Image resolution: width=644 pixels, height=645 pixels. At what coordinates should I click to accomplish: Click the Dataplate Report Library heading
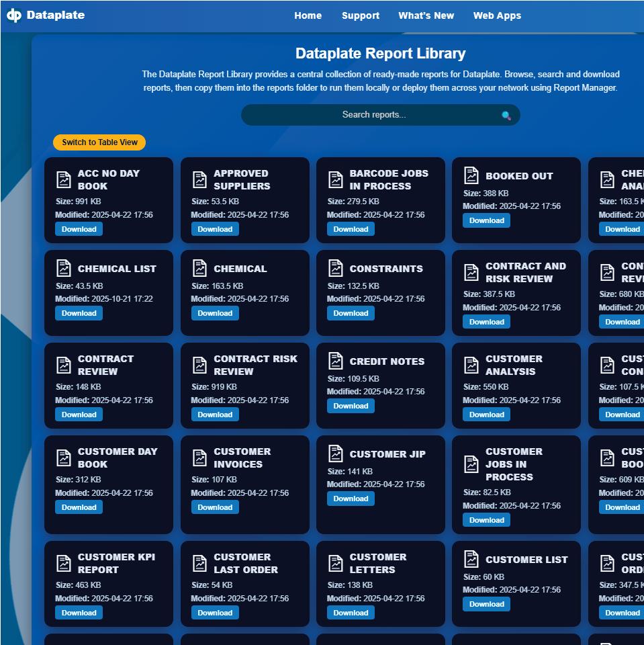point(380,54)
